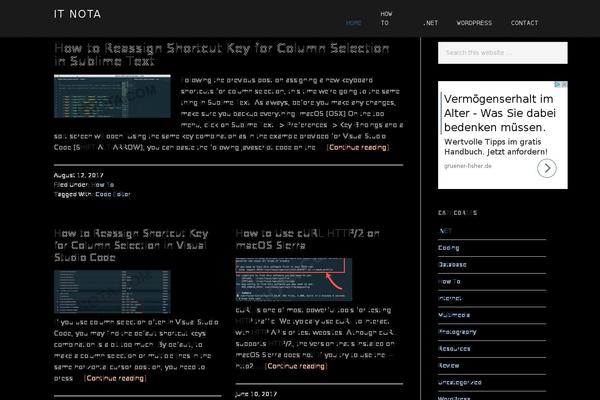Click the Search this website field

(506, 53)
